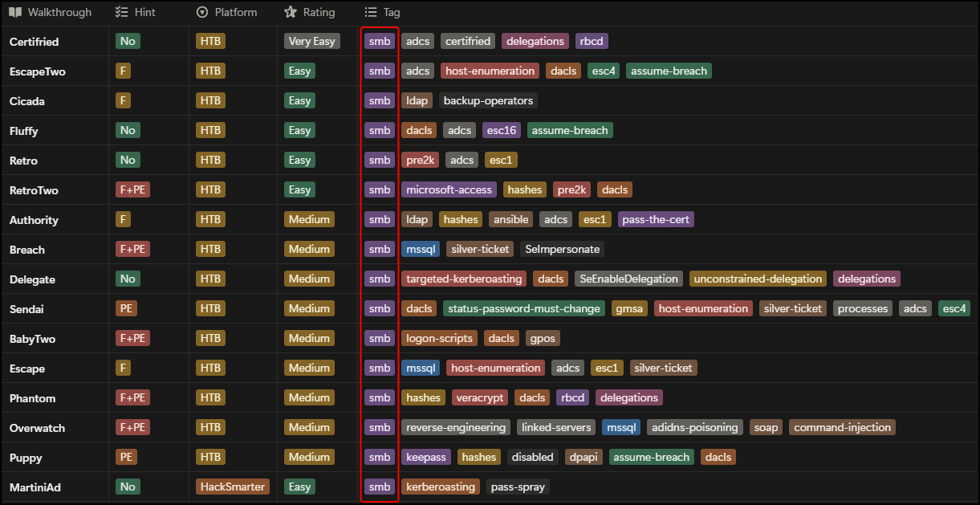Screen dimensions: 980x505
Task: Select the microsoft-access tag for RetroTwo
Action: (449, 189)
